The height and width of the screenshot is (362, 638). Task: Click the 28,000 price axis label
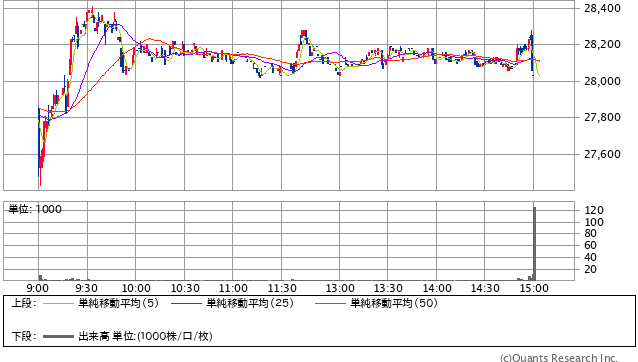[602, 81]
